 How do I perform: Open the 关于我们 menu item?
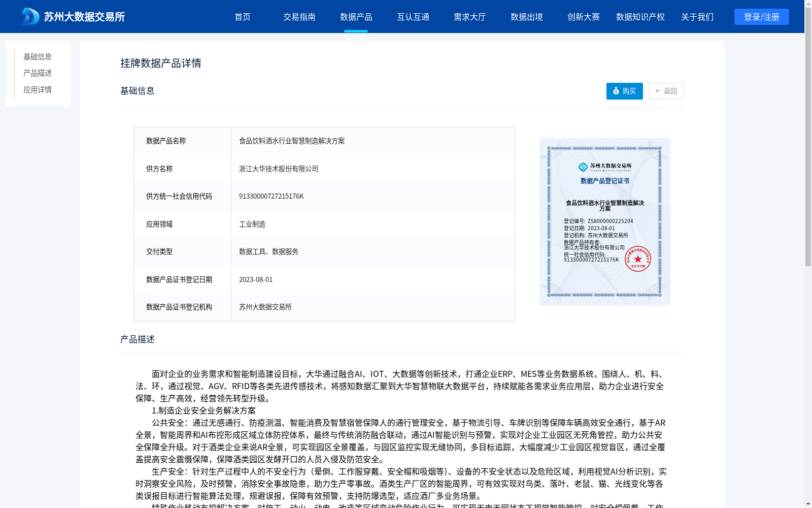click(x=697, y=17)
